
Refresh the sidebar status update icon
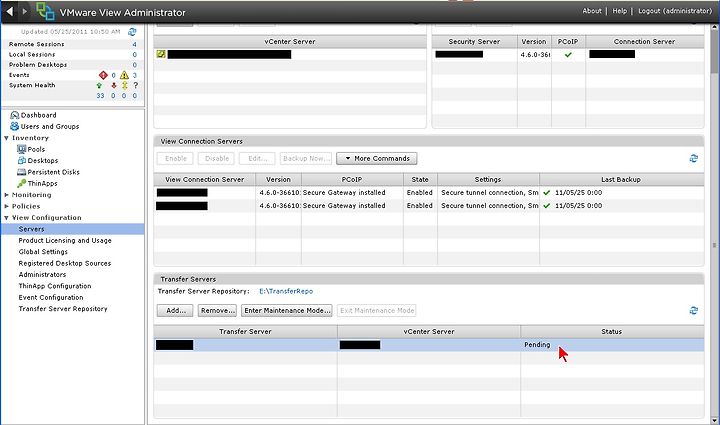pyautogui.click(x=132, y=32)
